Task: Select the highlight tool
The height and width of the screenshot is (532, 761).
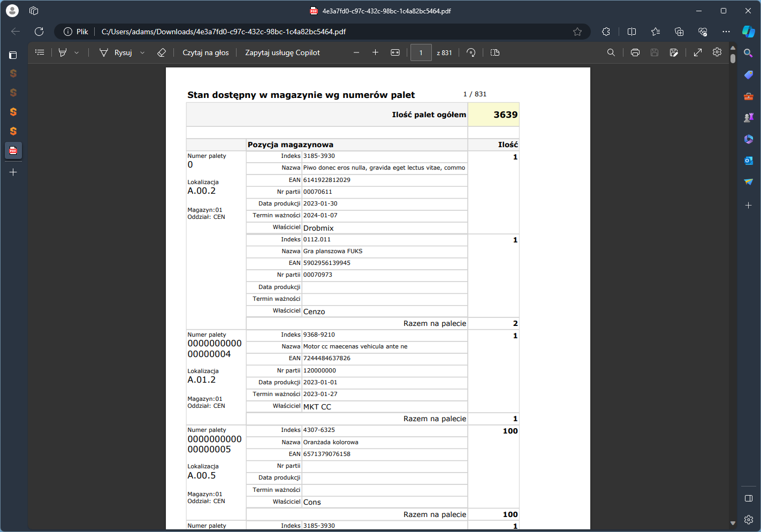Action: pos(63,52)
